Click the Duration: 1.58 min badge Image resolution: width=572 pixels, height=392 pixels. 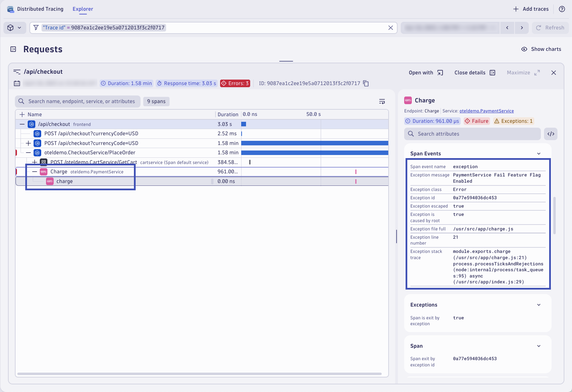click(127, 83)
